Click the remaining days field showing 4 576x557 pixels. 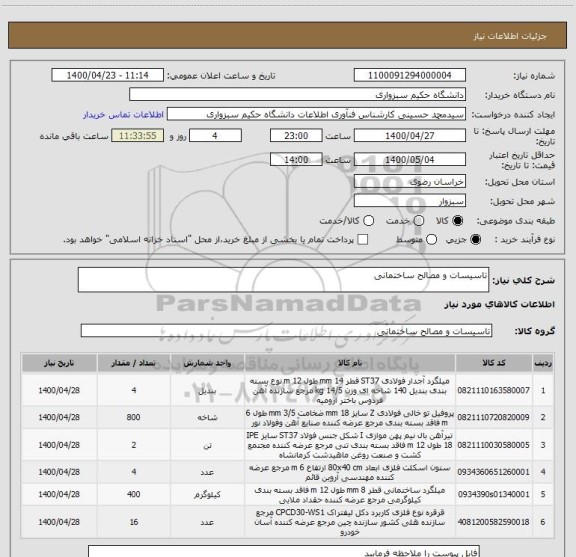215,136
